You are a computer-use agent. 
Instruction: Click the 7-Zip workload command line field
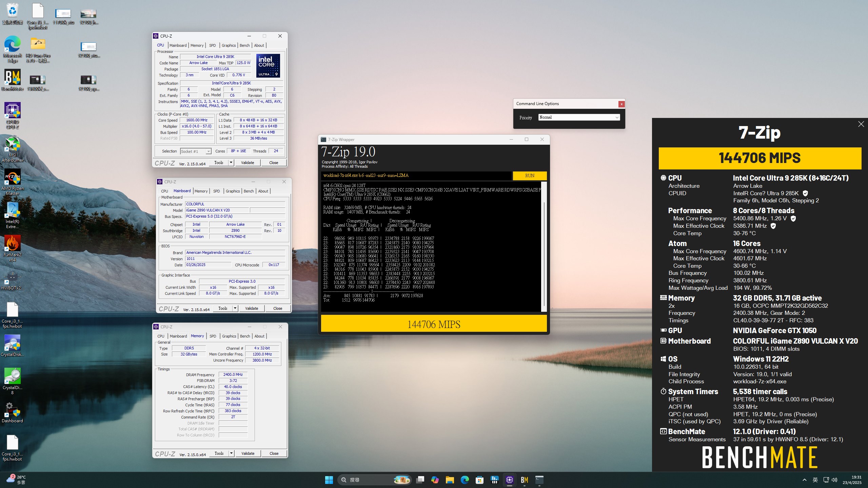[416, 176]
